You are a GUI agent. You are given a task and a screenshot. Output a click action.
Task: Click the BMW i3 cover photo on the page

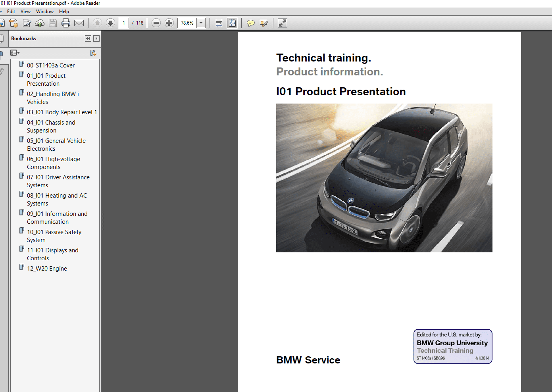point(384,178)
